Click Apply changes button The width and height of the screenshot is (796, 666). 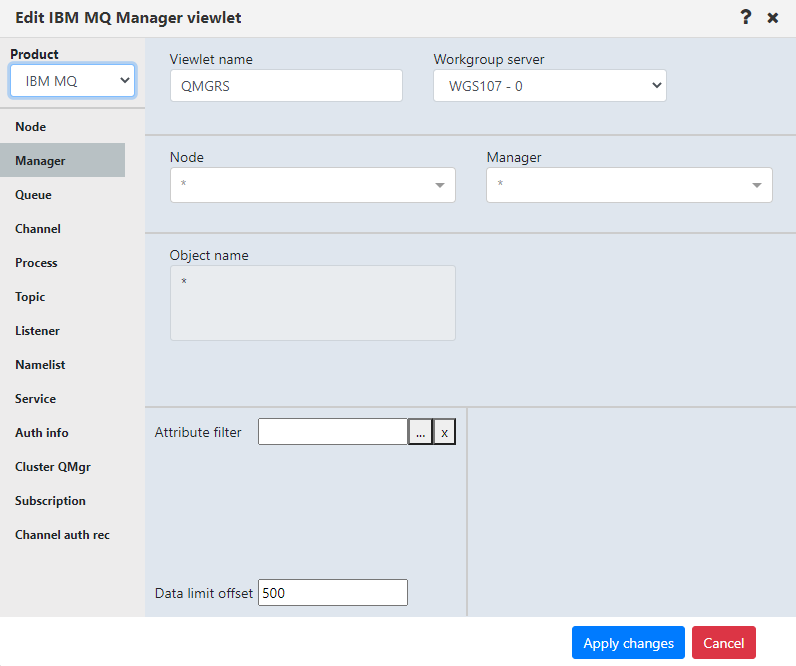point(628,643)
